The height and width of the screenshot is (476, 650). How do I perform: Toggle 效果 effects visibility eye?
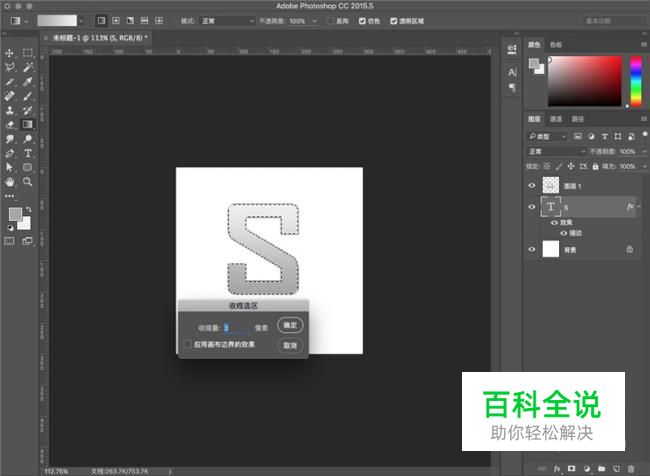point(554,223)
